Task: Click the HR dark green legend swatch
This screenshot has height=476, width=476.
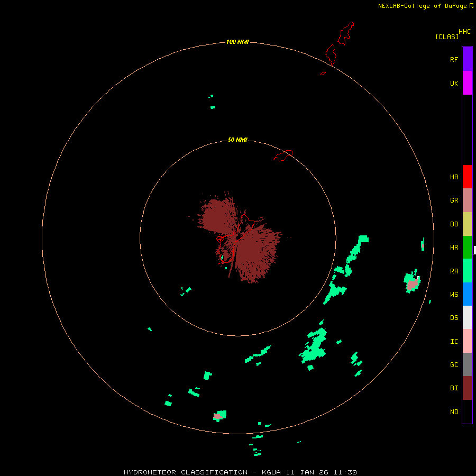Action: (467, 248)
